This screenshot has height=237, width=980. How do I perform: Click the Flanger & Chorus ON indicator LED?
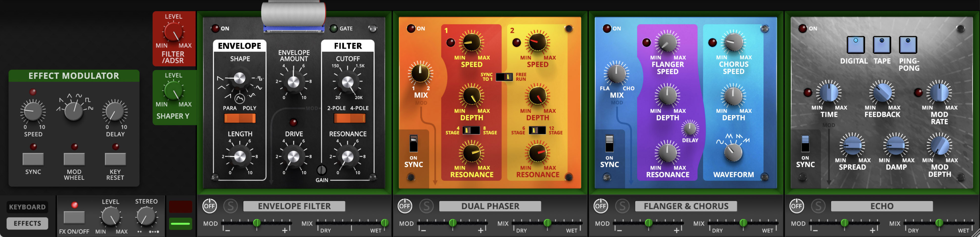(607, 28)
